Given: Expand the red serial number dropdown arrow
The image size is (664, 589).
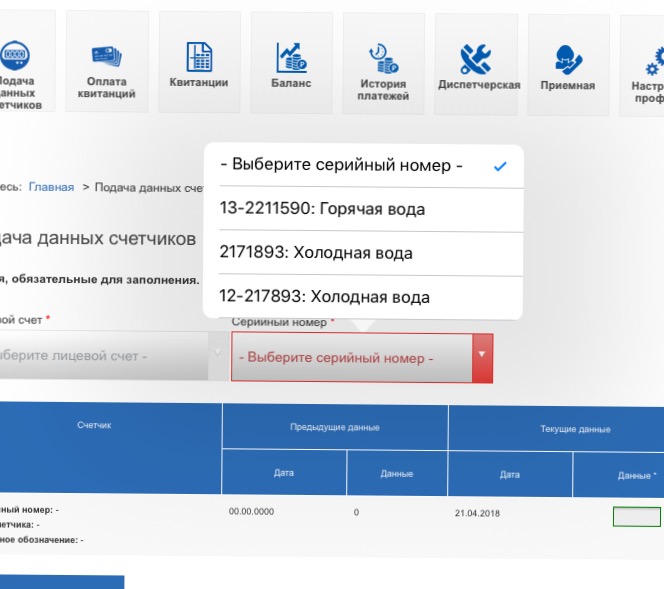Looking at the screenshot, I should point(482,356).
